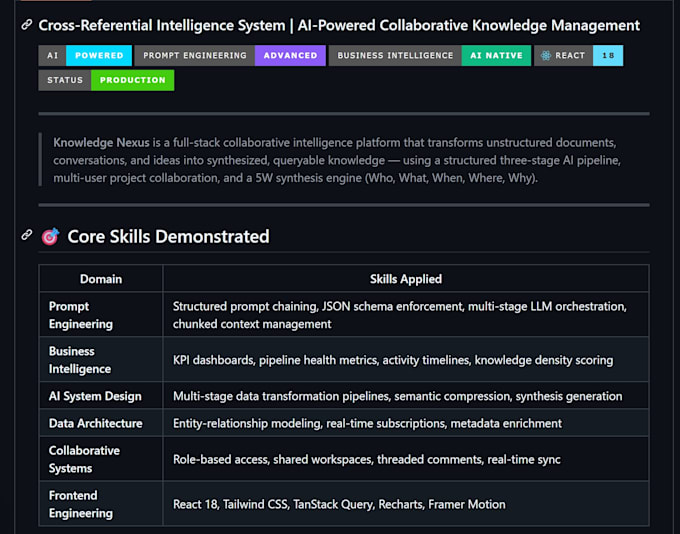Click the Role-based access skills cell

pos(406,459)
